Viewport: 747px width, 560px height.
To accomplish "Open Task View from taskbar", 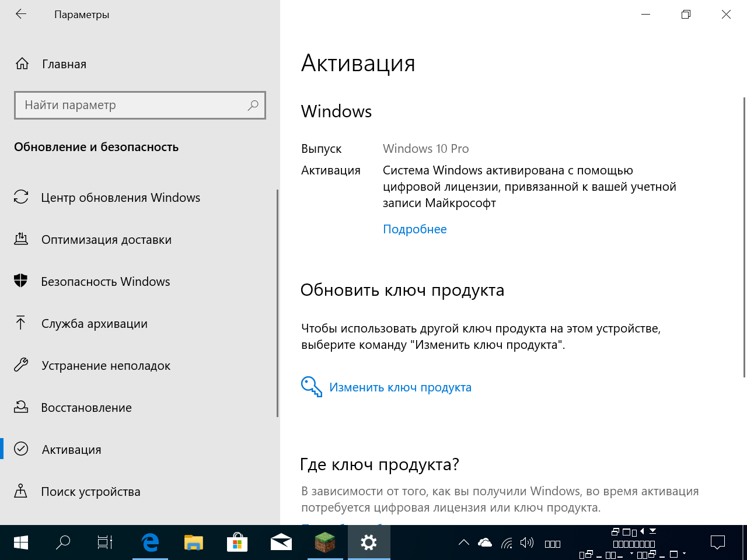I will [x=105, y=542].
